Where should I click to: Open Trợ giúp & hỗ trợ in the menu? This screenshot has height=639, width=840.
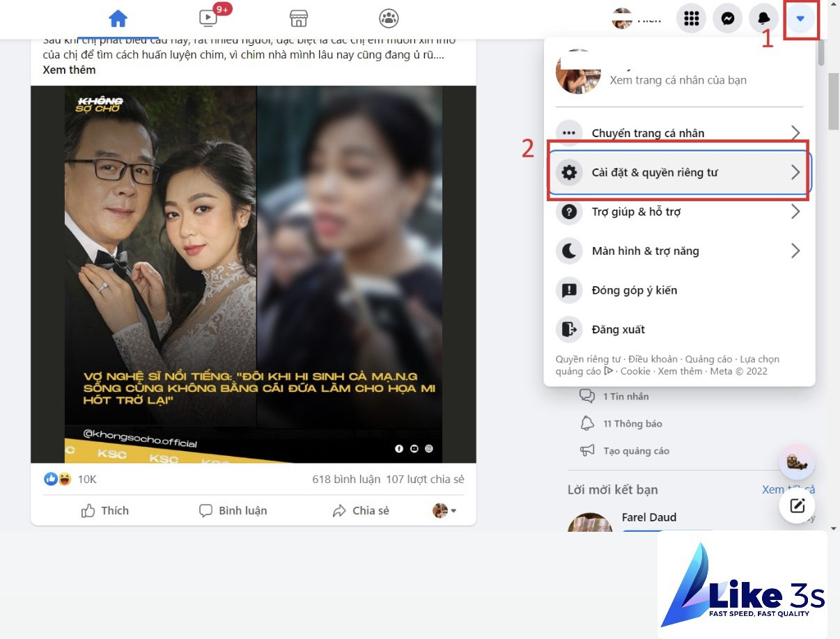638,212
